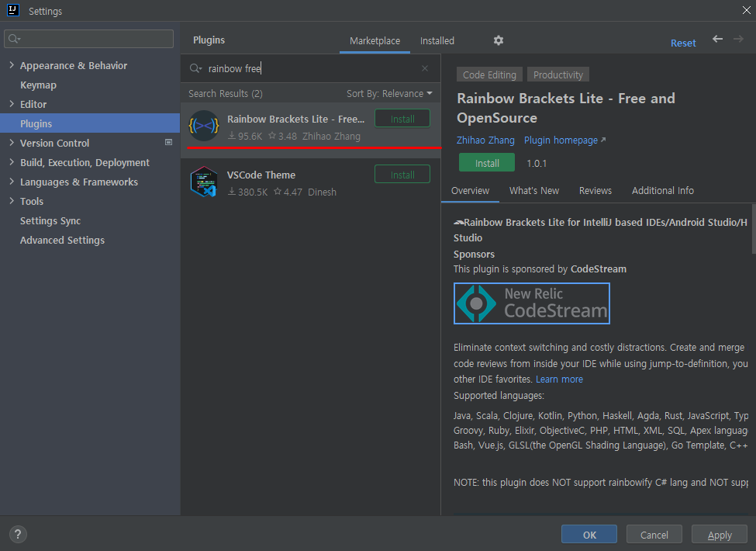The height and width of the screenshot is (551, 756).
Task: Click the 95.6K downloads count
Action: [245, 137]
